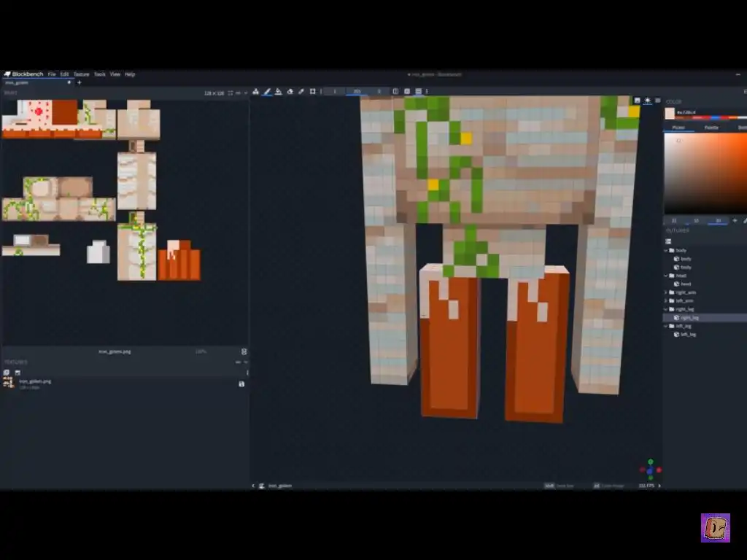Image resolution: width=747 pixels, height=560 pixels.
Task: Open the View menu
Action: coord(115,74)
